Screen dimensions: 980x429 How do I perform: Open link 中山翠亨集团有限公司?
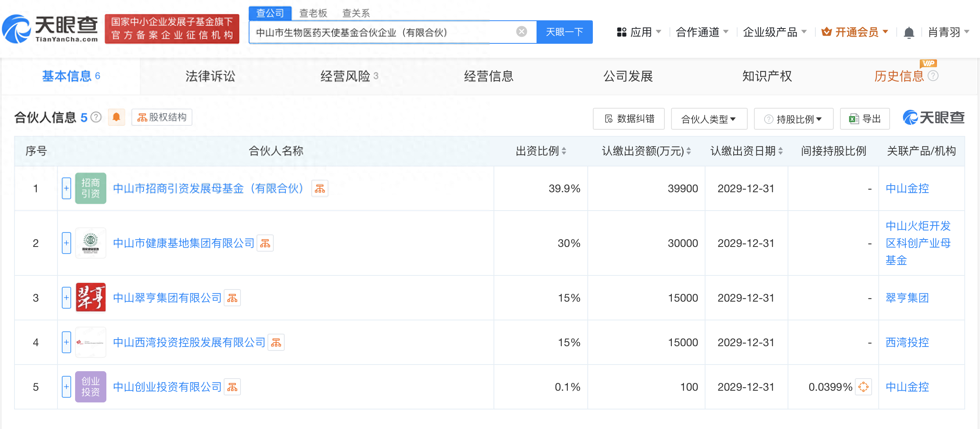coord(167,298)
